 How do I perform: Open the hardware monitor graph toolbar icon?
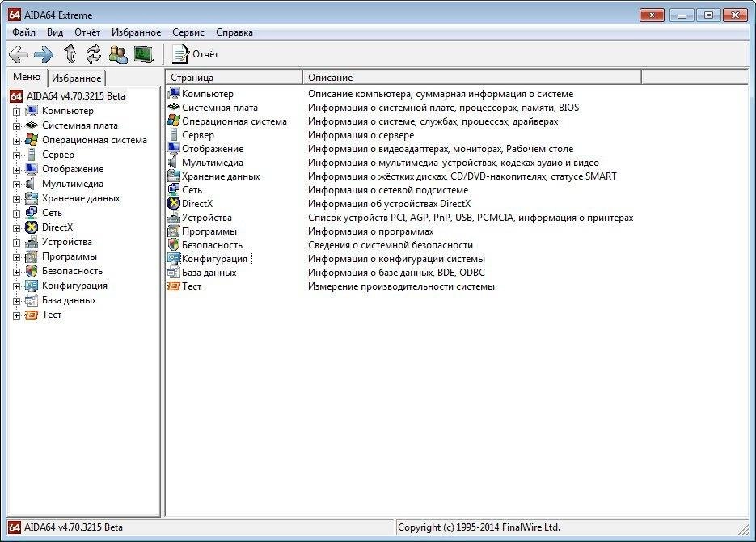click(143, 54)
